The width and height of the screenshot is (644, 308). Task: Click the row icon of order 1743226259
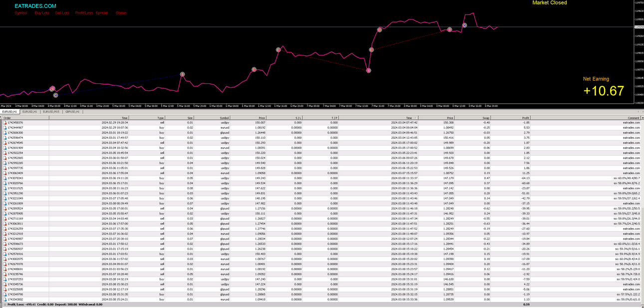5,229
